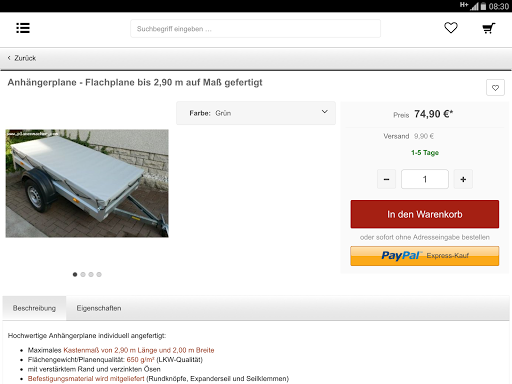512x384 pixels.
Task: Add item via In den Warenkorb button
Action: (425, 214)
